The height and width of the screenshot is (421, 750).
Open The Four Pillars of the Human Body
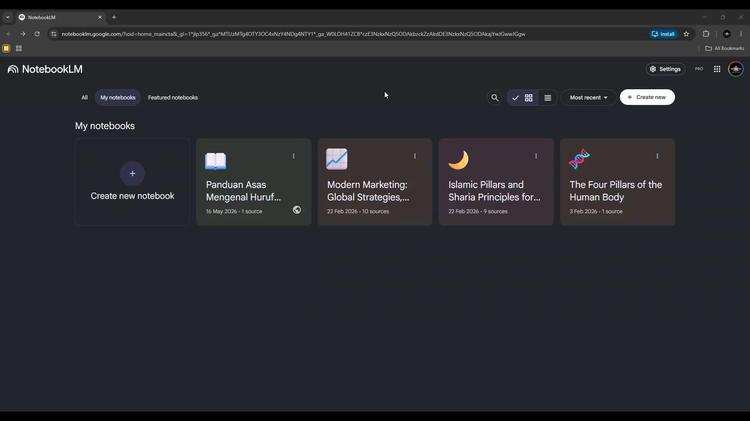click(x=618, y=182)
